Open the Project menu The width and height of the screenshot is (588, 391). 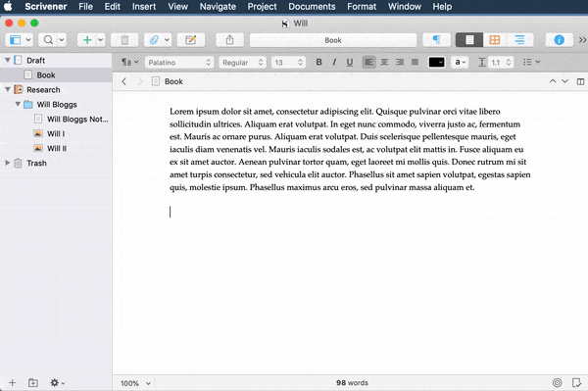pos(262,7)
